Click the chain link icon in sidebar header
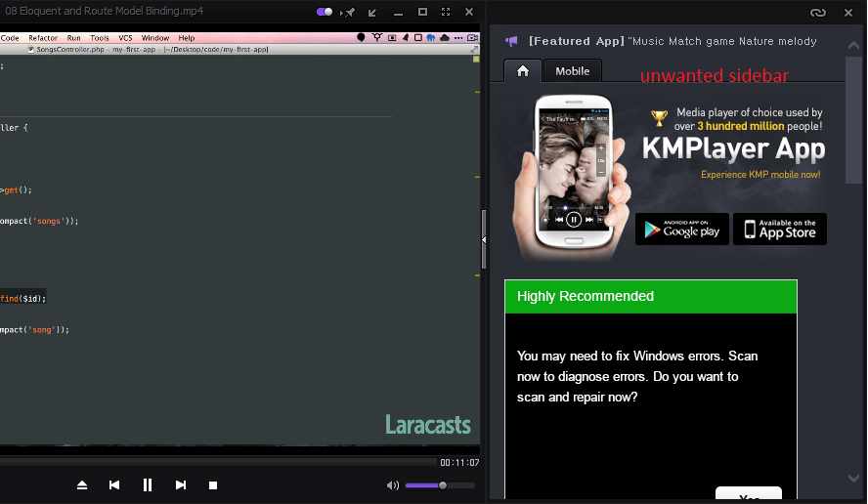868x504 pixels. click(818, 12)
